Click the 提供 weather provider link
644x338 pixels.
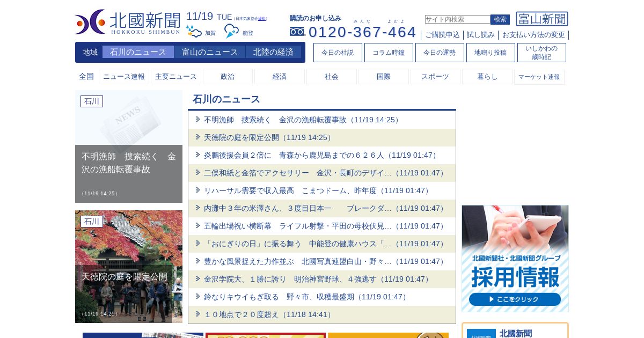point(262,19)
